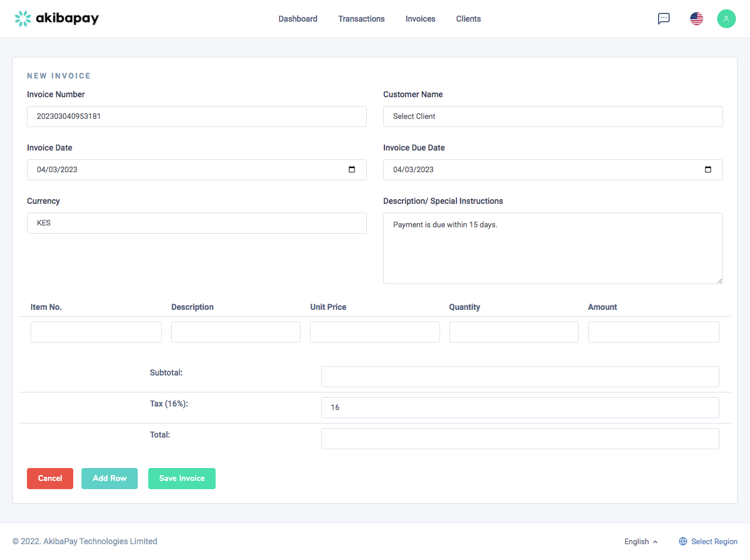Click the Invoice Date field

pyautogui.click(x=197, y=170)
